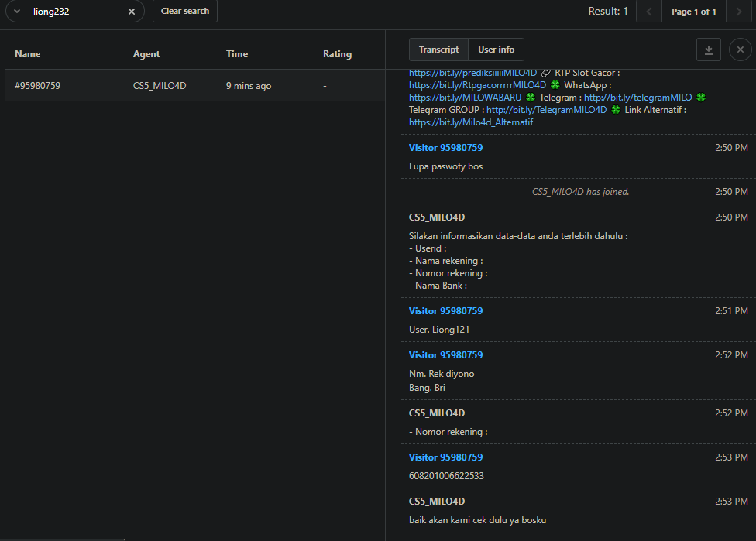Viewport: 756px width, 541px height.
Task: Clear the liong232 search text with X
Action: pos(131,12)
